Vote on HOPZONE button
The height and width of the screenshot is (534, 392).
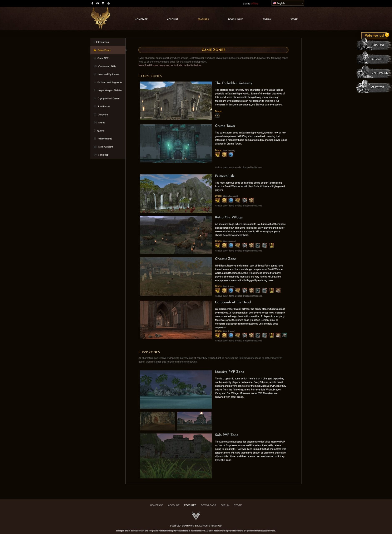tap(374, 45)
